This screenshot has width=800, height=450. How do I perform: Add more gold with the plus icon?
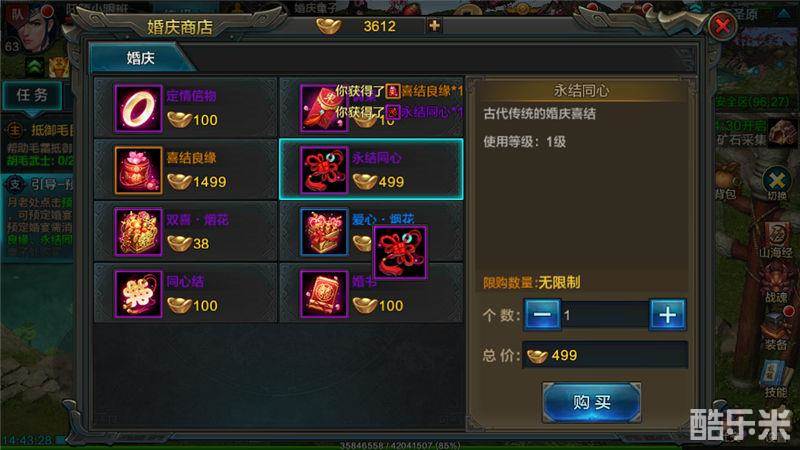pyautogui.click(x=434, y=26)
